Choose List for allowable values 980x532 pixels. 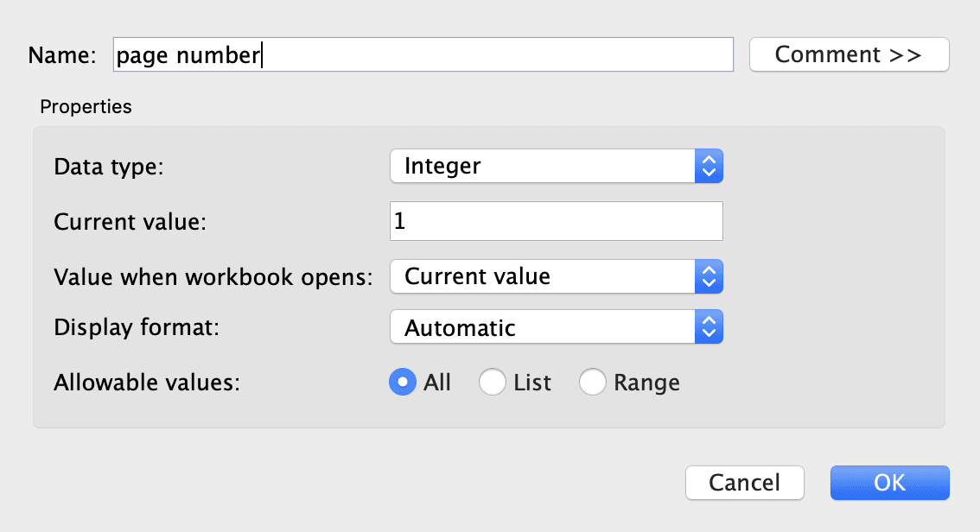(493, 382)
